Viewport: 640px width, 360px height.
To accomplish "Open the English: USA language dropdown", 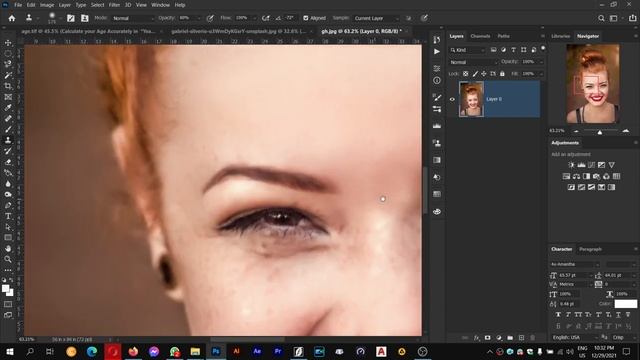I will 575,338.
